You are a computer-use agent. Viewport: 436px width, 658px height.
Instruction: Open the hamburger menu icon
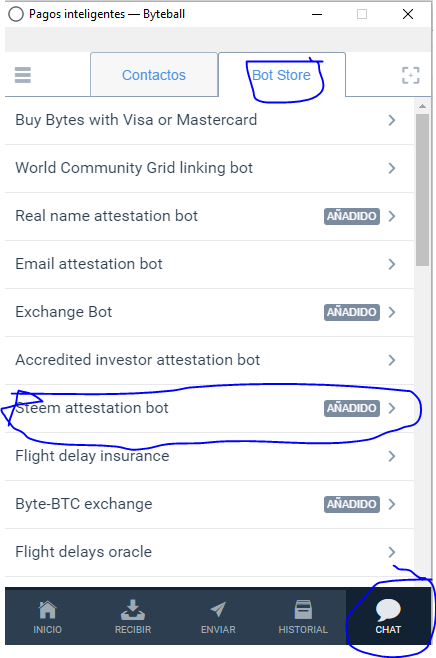click(x=23, y=75)
